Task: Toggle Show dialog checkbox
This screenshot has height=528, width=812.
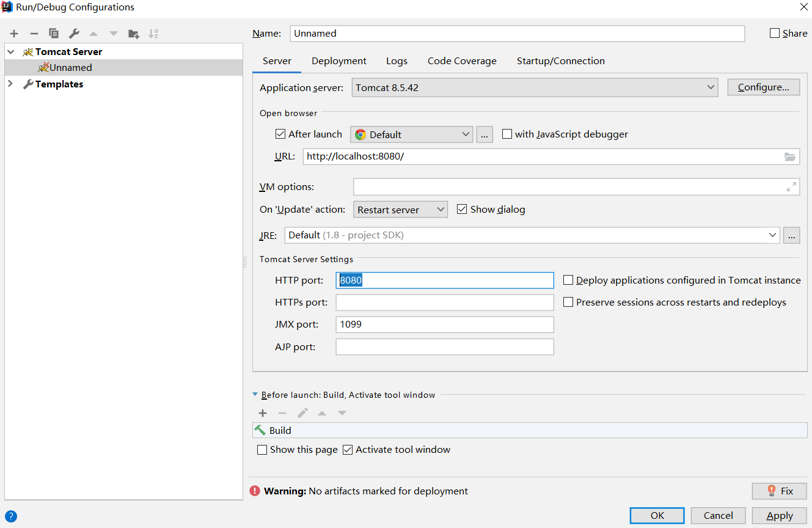Action: (x=462, y=209)
